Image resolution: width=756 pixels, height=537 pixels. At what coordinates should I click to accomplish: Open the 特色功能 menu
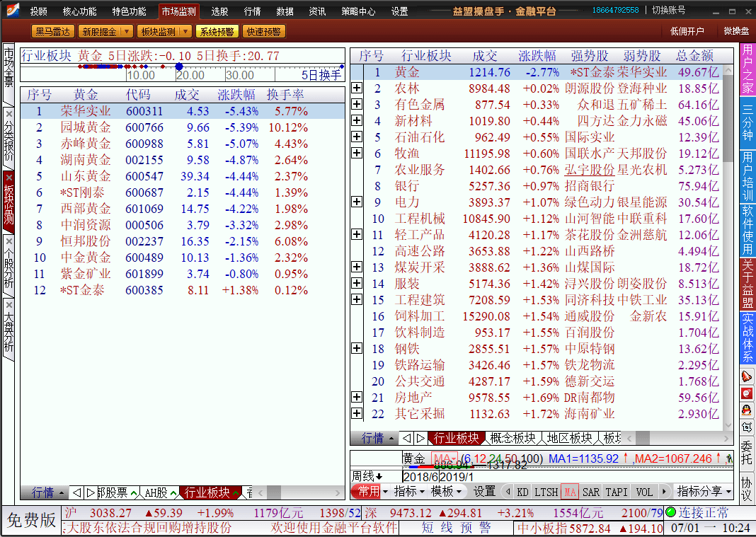129,11
